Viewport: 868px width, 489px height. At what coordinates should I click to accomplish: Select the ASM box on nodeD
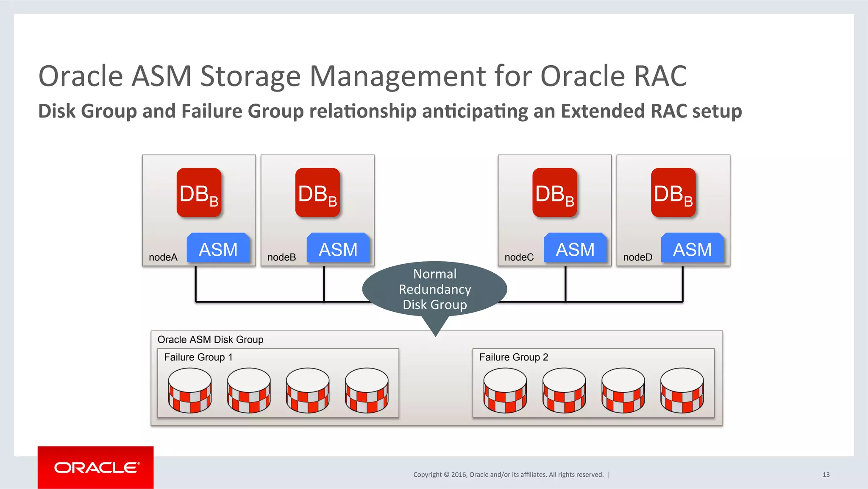click(x=693, y=249)
